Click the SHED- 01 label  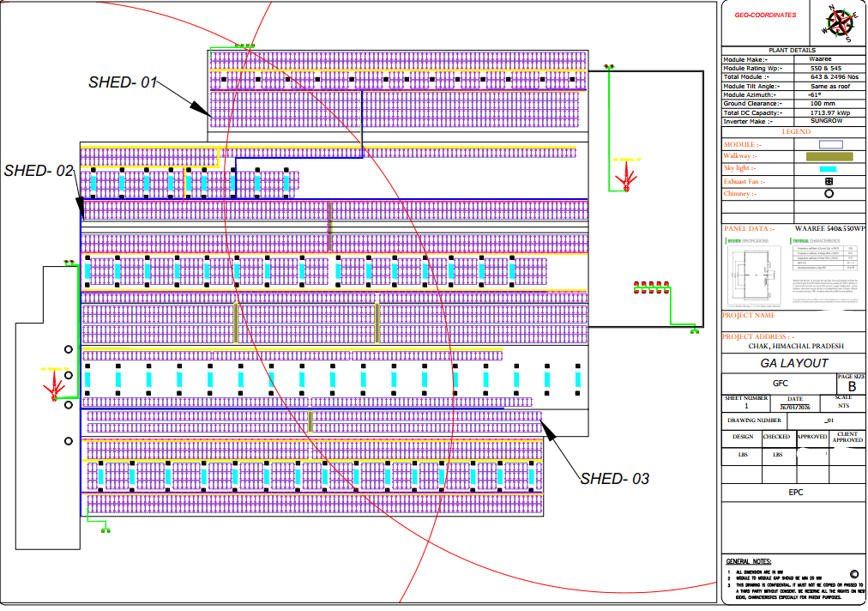pyautogui.click(x=123, y=82)
